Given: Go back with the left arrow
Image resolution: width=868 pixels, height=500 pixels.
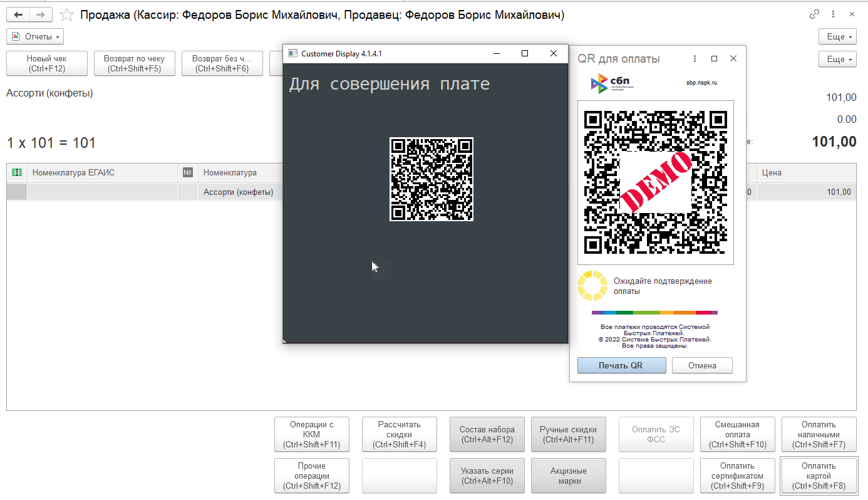Looking at the screenshot, I should pyautogui.click(x=19, y=14).
